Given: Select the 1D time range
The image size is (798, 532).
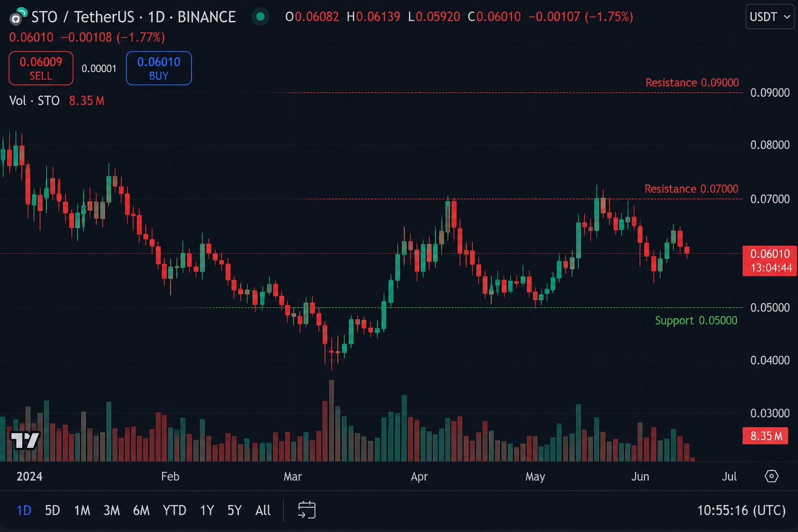Looking at the screenshot, I should pos(24,510).
